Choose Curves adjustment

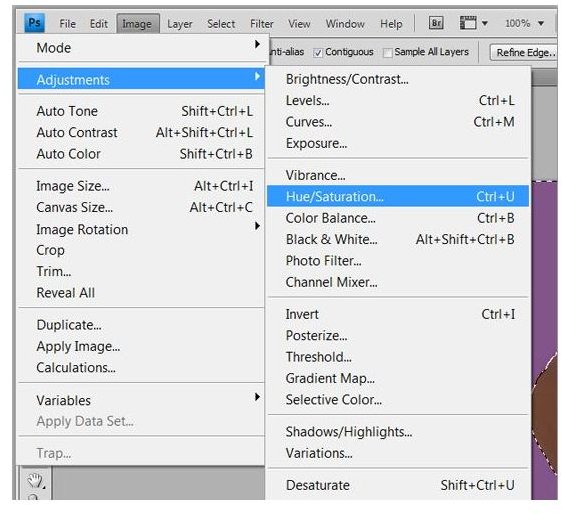(x=398, y=122)
